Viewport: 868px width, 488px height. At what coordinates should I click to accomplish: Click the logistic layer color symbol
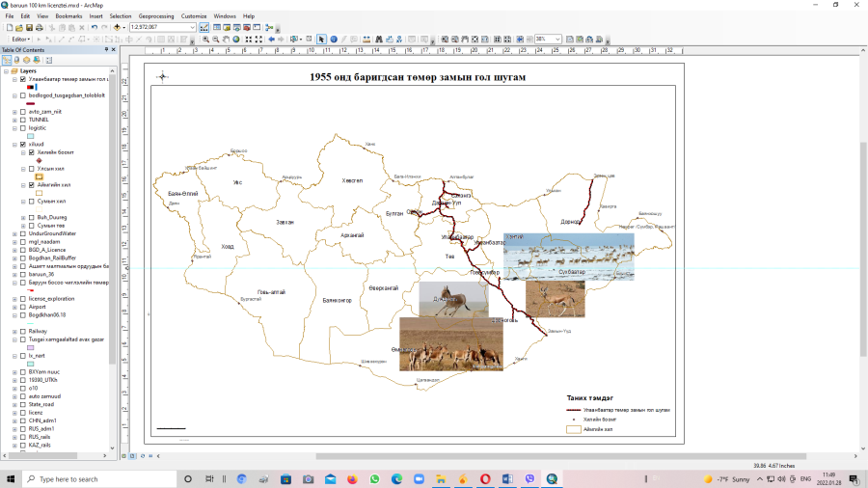pyautogui.click(x=32, y=136)
